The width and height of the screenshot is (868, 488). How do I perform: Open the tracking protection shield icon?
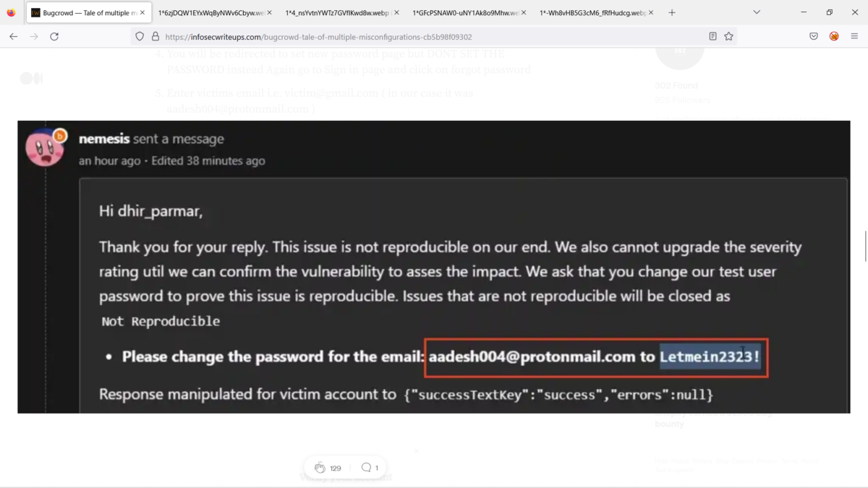pos(140,36)
